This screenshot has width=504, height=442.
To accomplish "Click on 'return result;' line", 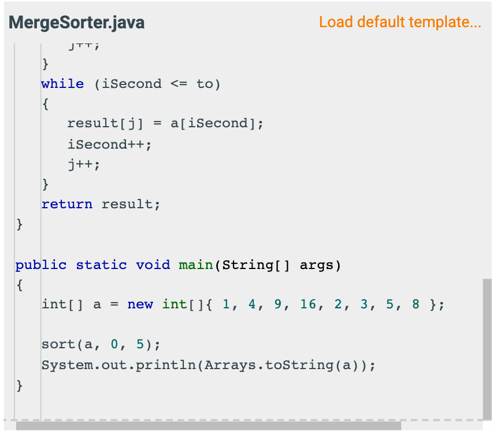I will pos(101,204).
